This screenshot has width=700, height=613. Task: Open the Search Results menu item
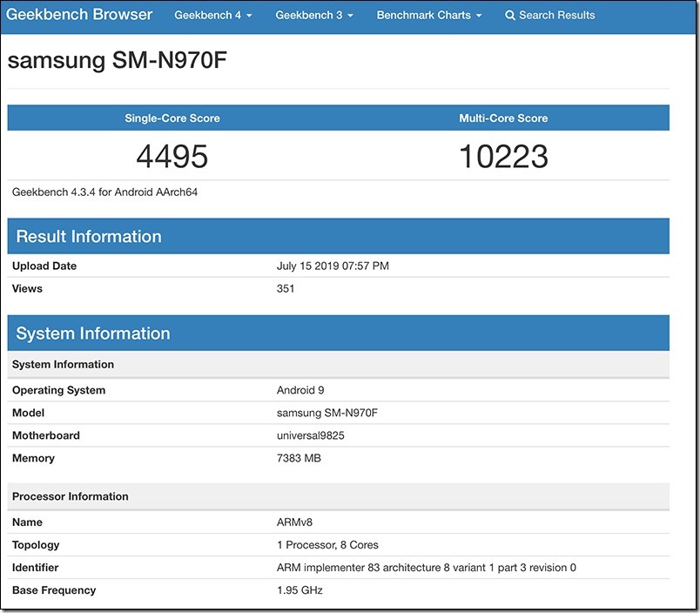pos(550,15)
